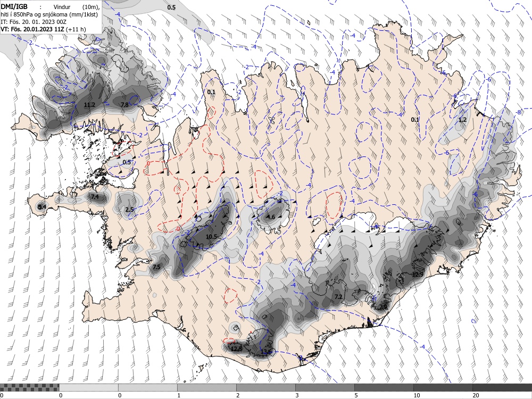Click the legend label 1
This screenshot has height=399, width=532.
pyautogui.click(x=178, y=395)
